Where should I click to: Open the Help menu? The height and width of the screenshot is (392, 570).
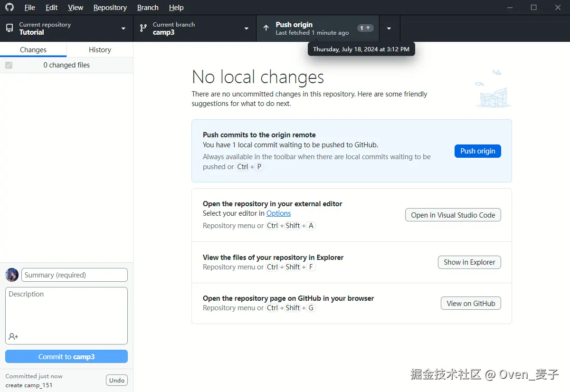pyautogui.click(x=176, y=8)
